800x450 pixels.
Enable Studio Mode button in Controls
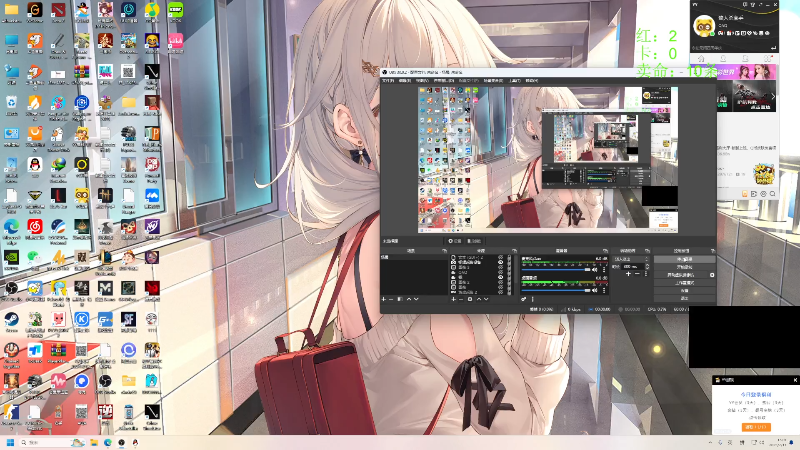point(684,283)
